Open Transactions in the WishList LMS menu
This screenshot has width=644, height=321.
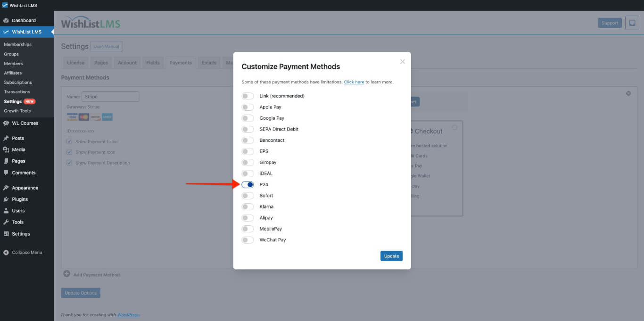pyautogui.click(x=18, y=91)
